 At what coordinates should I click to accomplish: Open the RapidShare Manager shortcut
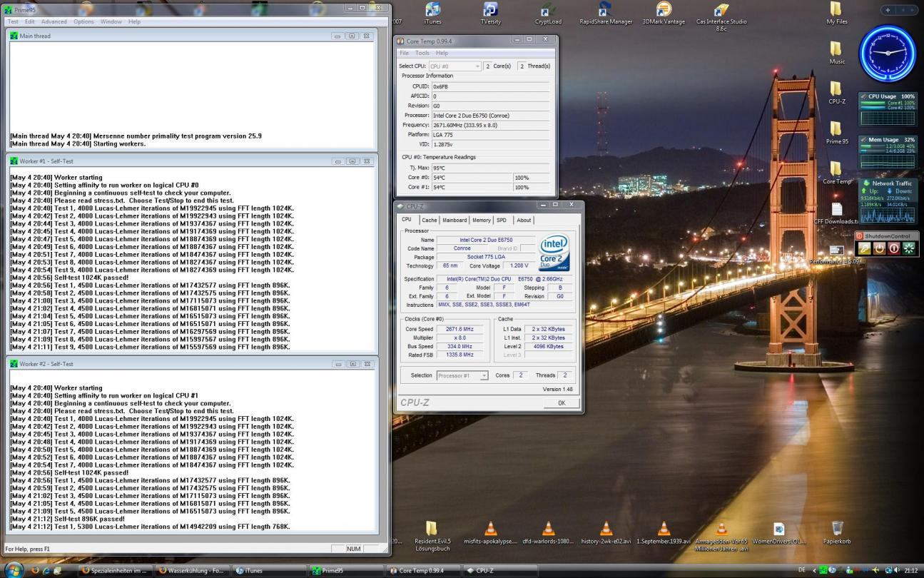pos(605,11)
